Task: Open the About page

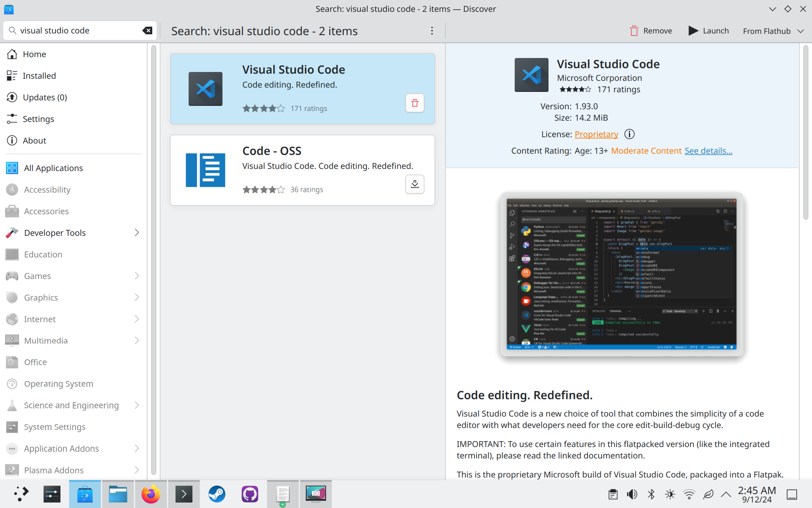Action: pyautogui.click(x=73, y=141)
